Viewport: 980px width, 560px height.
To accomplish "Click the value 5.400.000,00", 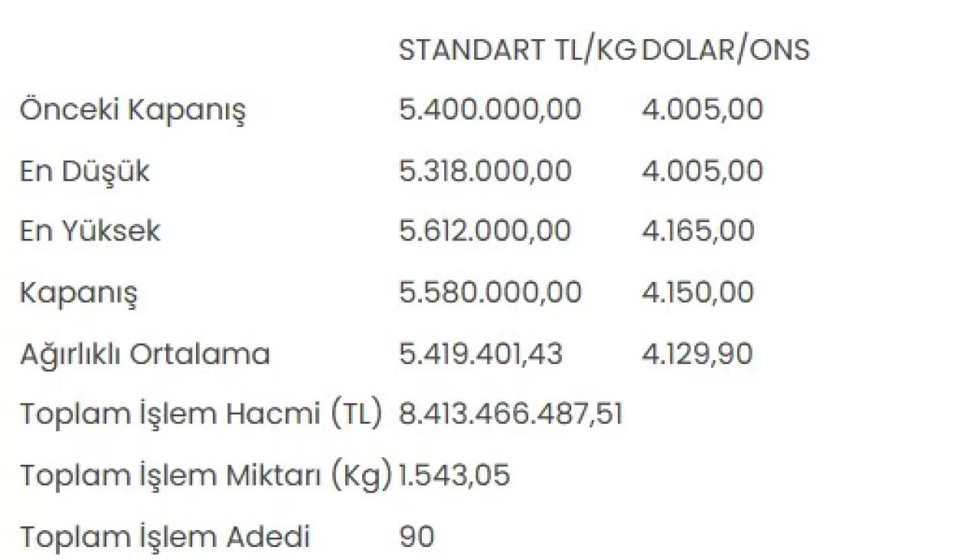I will (x=490, y=110).
